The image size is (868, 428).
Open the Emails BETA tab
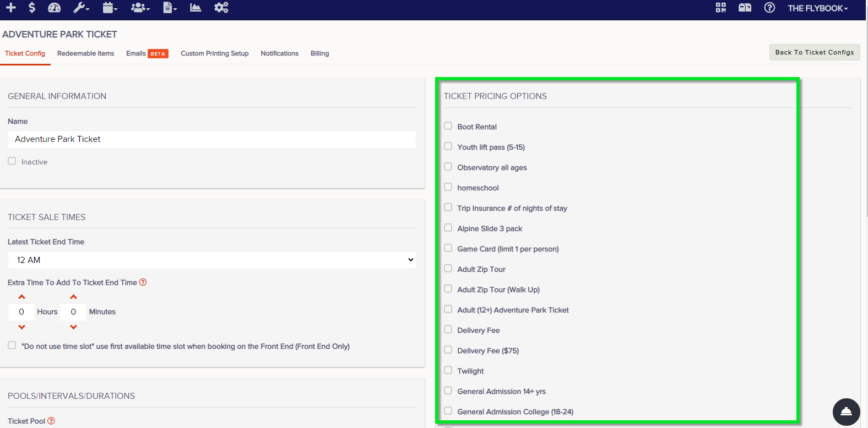147,53
